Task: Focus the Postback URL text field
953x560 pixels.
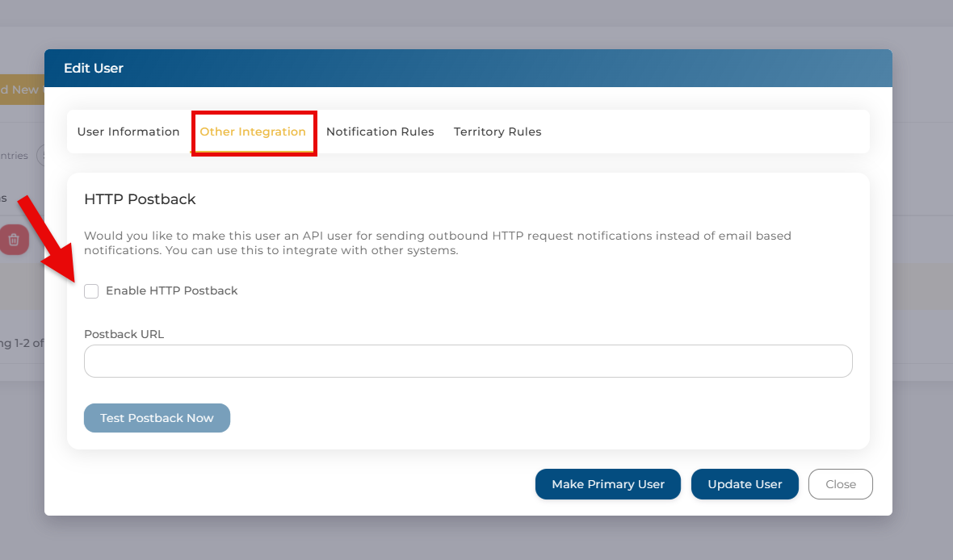Action: coord(468,361)
